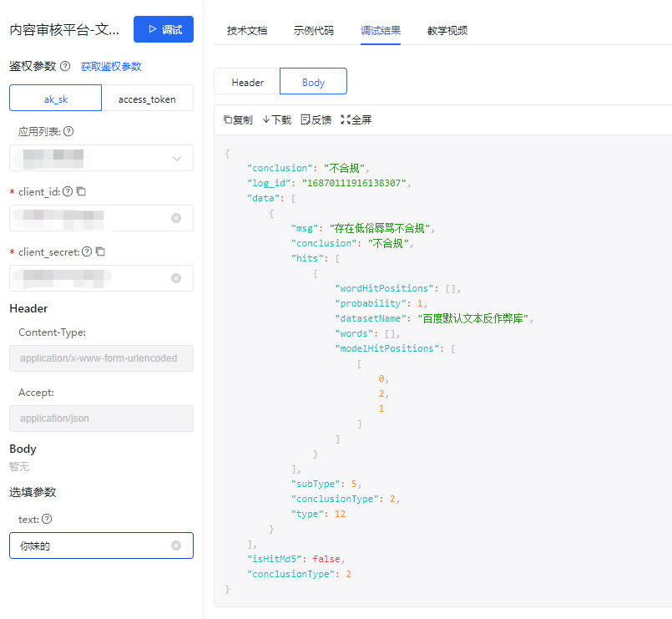This screenshot has height=619, width=672.
Task: Open help icon next to 鉴权参数
Action: point(65,66)
